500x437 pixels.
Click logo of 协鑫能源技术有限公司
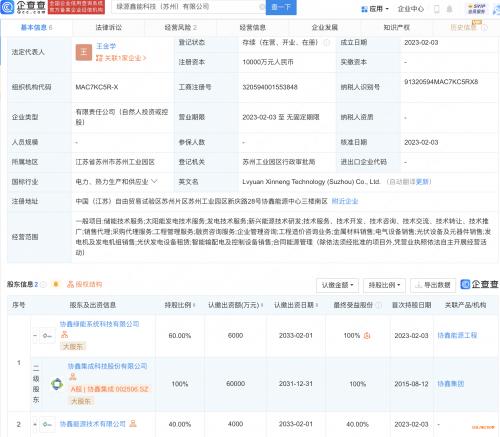click(x=47, y=424)
